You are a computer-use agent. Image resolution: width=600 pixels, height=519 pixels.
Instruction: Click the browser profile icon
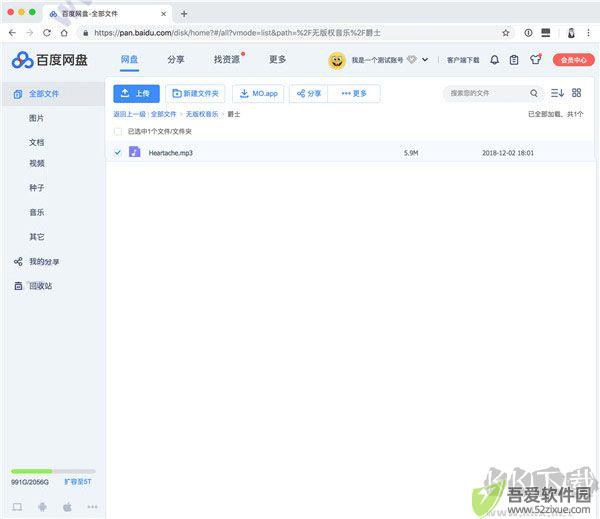click(x=571, y=33)
